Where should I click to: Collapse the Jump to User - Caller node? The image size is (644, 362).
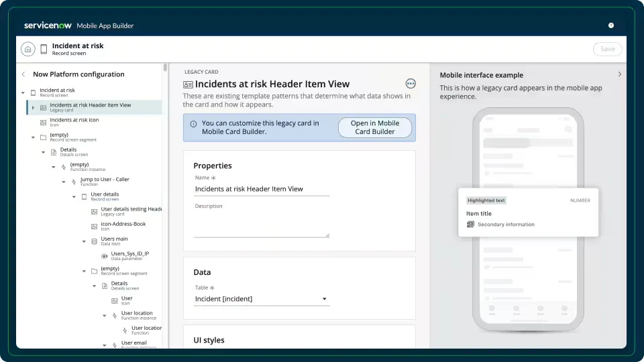[x=64, y=182]
